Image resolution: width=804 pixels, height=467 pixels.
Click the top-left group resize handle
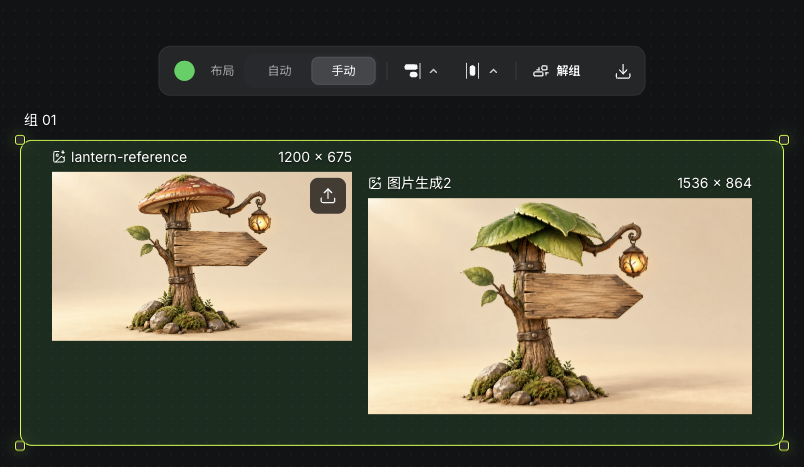point(20,140)
